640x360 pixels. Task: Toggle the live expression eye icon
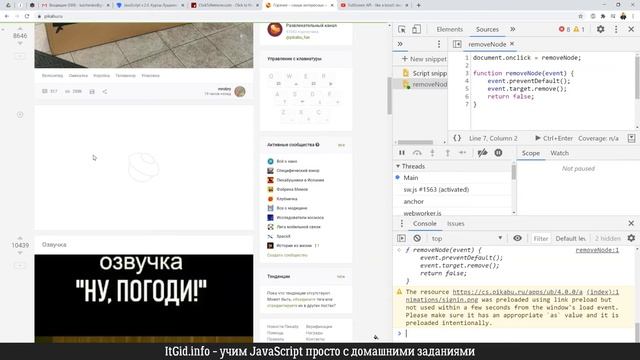[517, 238]
